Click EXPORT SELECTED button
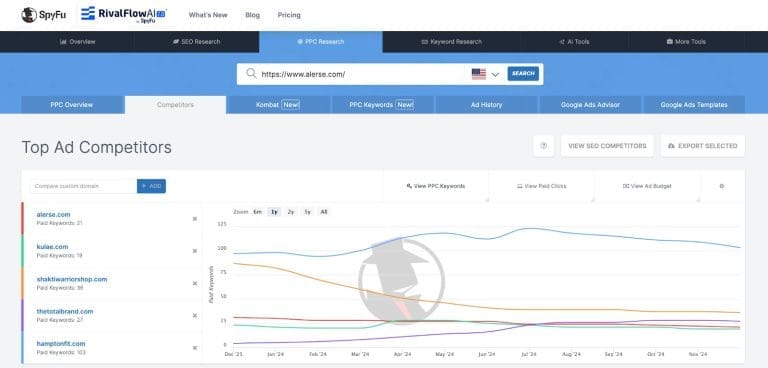Image resolution: width=768 pixels, height=368 pixels. [703, 146]
